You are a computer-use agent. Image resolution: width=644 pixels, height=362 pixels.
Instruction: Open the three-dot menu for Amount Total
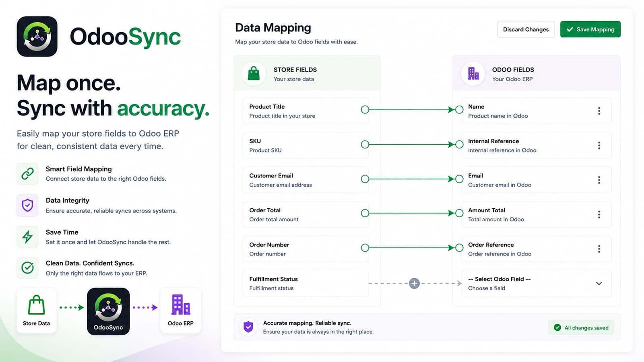tap(599, 214)
